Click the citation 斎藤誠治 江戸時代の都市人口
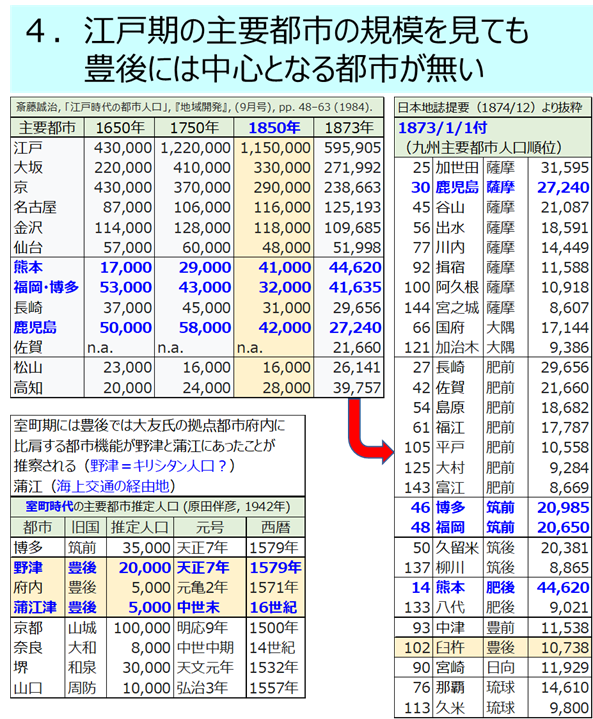This screenshot has width=593, height=719. pyautogui.click(x=194, y=107)
